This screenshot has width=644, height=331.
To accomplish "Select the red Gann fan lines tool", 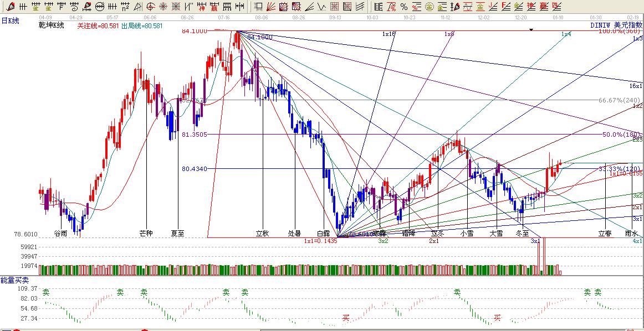I will coord(270,7).
